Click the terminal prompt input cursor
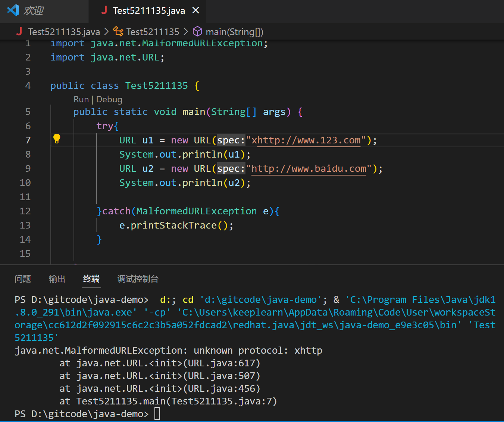504x422 pixels. point(157,414)
